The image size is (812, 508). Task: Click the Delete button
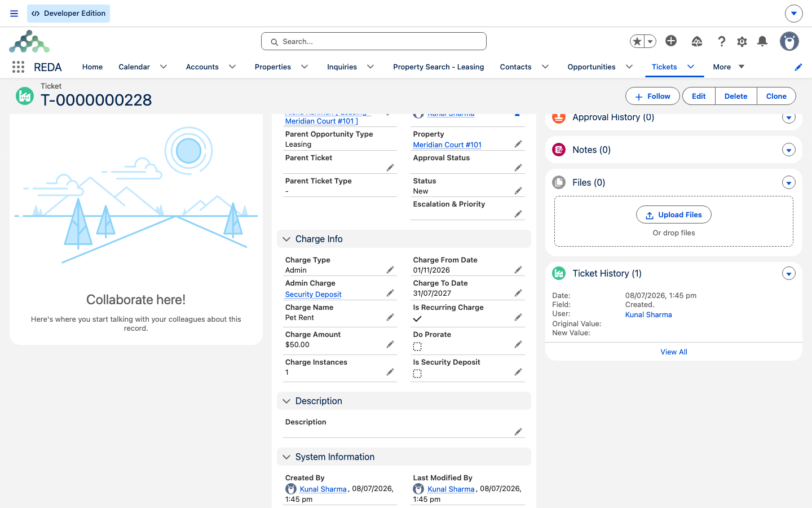[x=736, y=97]
